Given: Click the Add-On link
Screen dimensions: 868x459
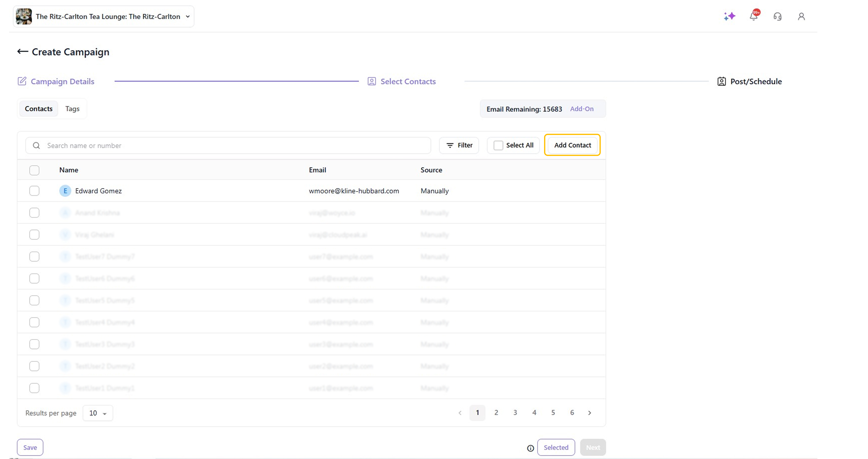Looking at the screenshot, I should (x=582, y=109).
